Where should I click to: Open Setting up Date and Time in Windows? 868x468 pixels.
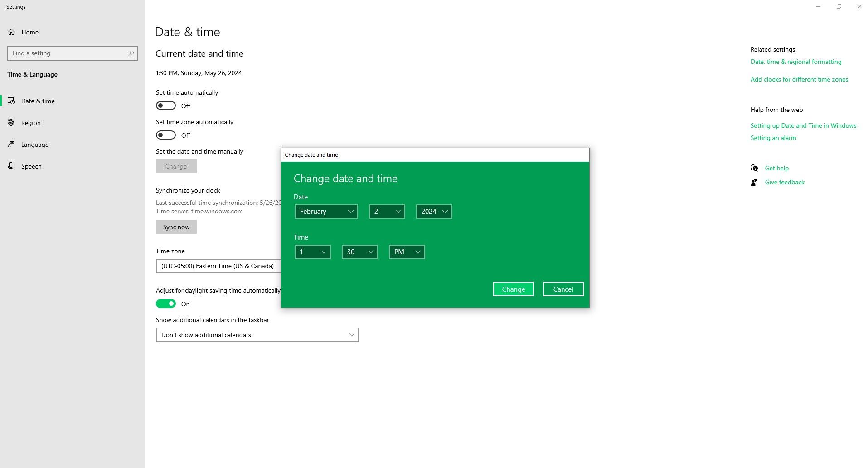[x=803, y=125]
